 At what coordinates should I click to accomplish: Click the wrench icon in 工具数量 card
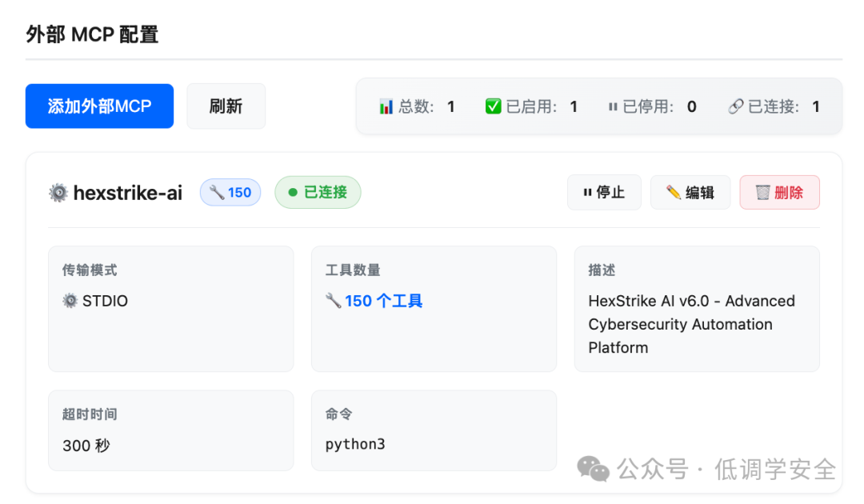pyautogui.click(x=334, y=301)
